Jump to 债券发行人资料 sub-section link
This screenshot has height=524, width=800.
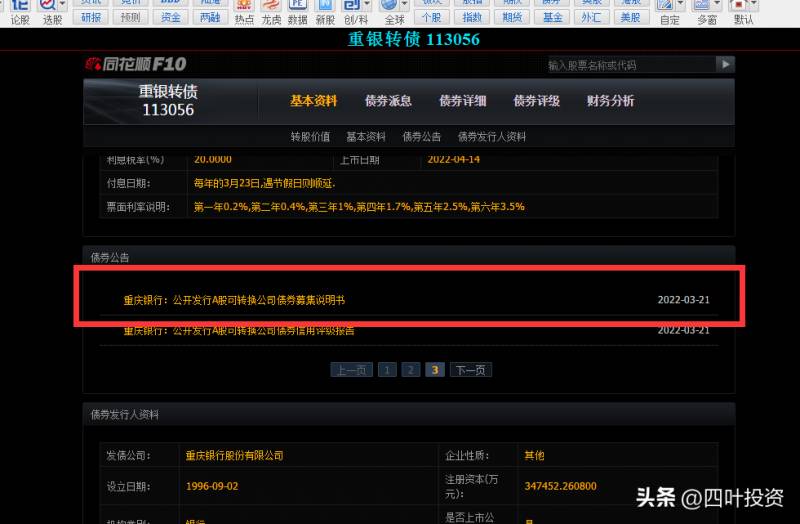point(492,137)
